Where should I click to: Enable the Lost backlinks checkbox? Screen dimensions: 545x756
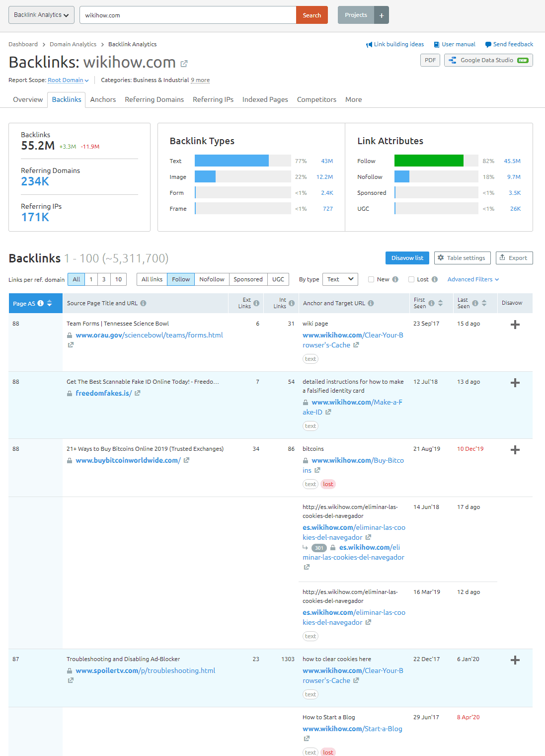click(411, 279)
